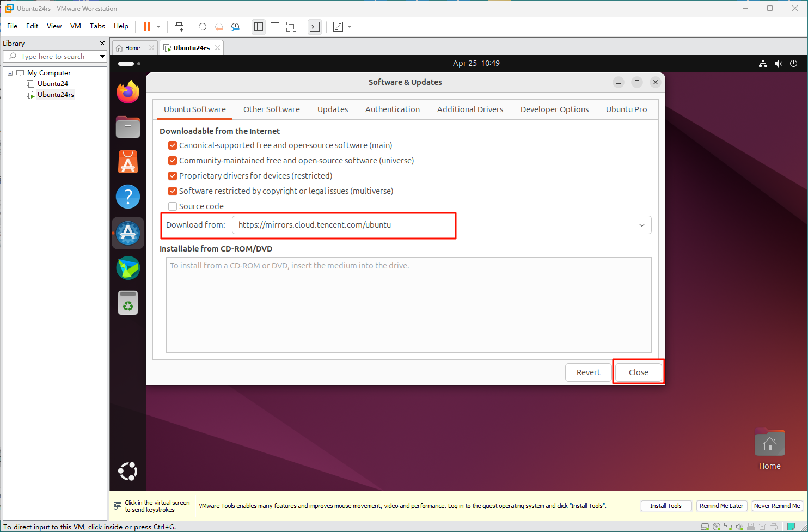Click the volume speaker in the Ubuntu top bar
The width and height of the screenshot is (808, 532).
[778, 63]
